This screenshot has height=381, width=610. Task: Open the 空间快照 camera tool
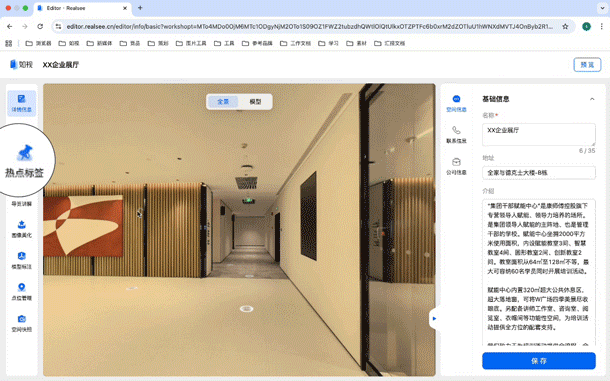click(x=22, y=323)
